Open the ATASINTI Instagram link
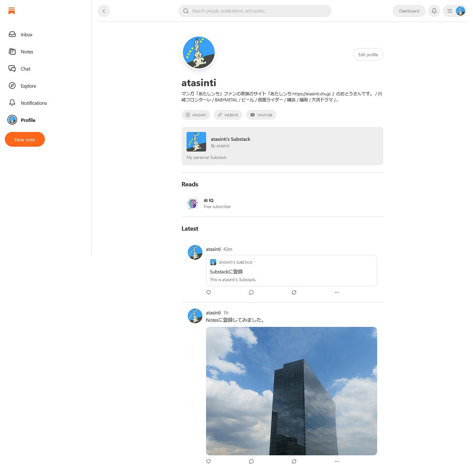 coord(196,115)
